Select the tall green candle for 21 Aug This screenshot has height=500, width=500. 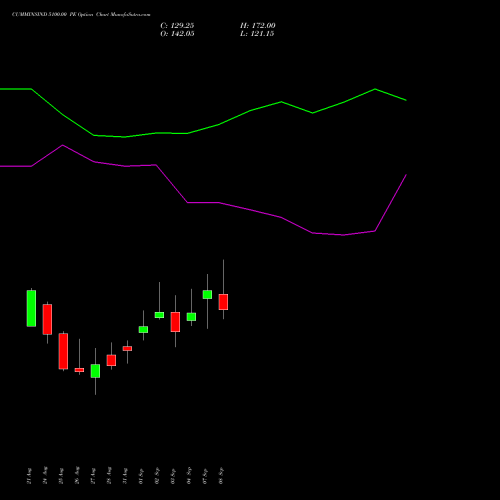coord(31,308)
